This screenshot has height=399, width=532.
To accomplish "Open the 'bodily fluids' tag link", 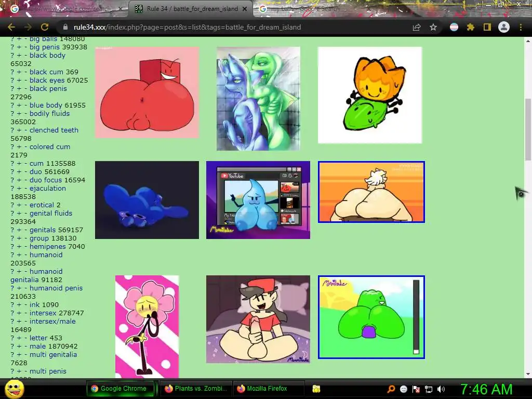I will click(x=49, y=114).
